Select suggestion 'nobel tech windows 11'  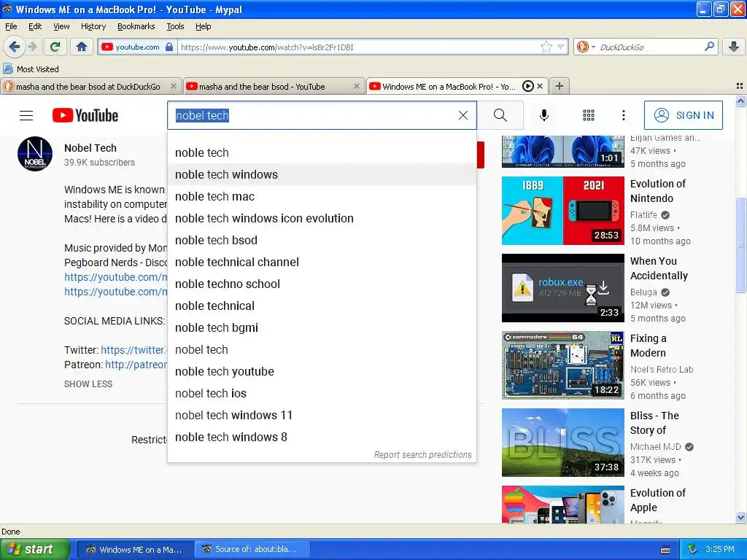pos(322,415)
